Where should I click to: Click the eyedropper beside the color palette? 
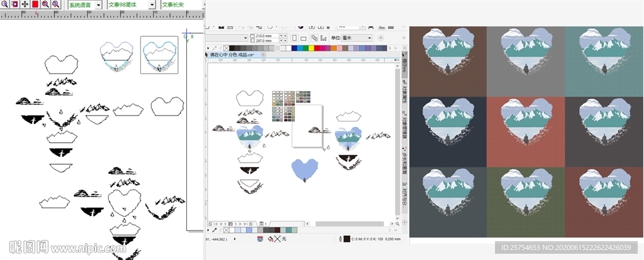tap(214, 48)
